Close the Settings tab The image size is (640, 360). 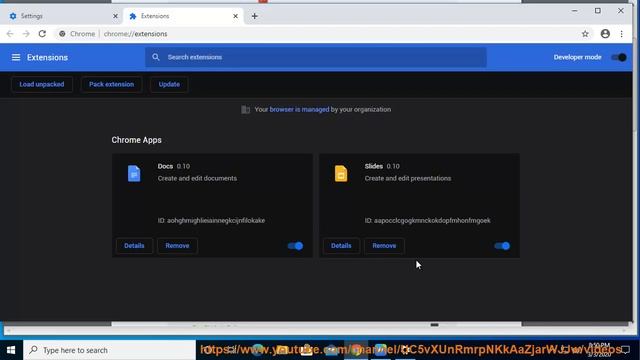(115, 16)
